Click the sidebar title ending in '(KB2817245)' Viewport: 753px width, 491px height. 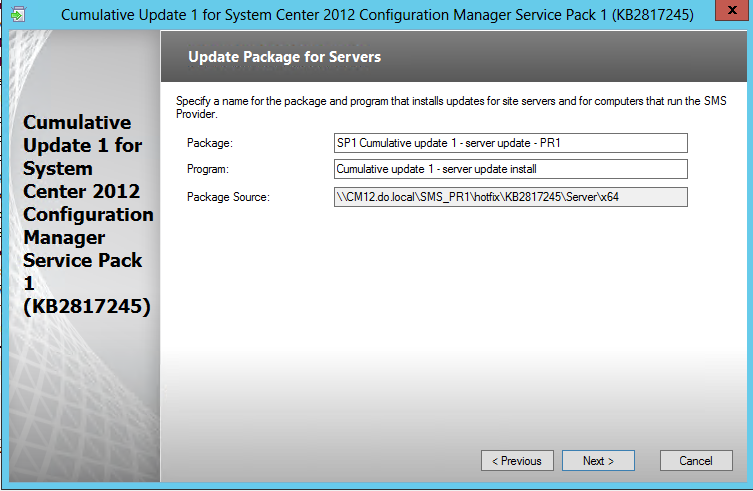[88, 214]
